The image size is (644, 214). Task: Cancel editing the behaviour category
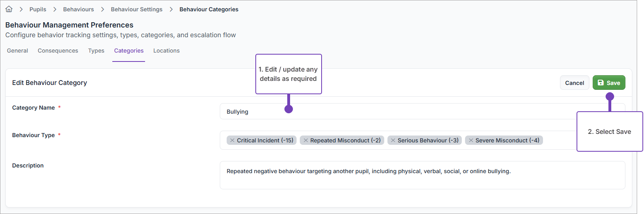point(574,83)
